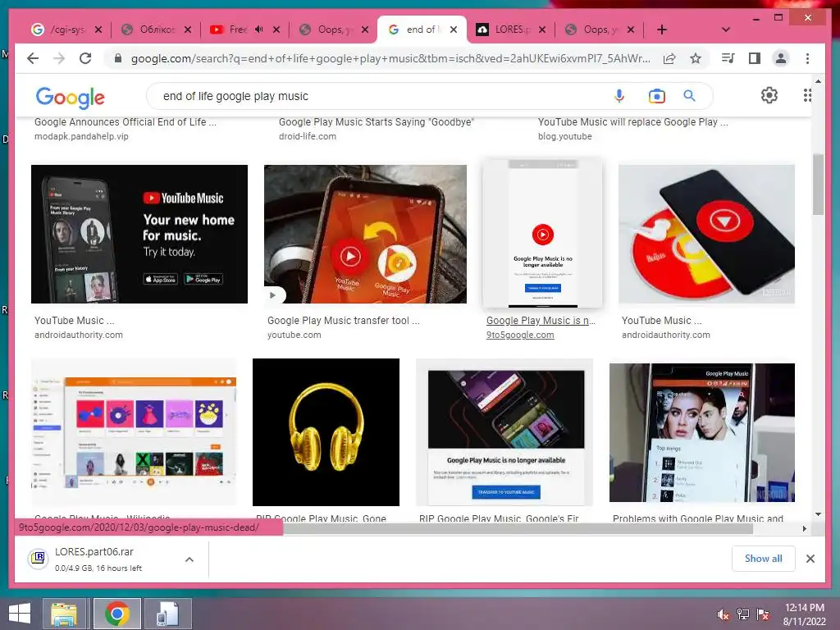Expand tab search chevron
This screenshot has width=840, height=630.
point(726,30)
